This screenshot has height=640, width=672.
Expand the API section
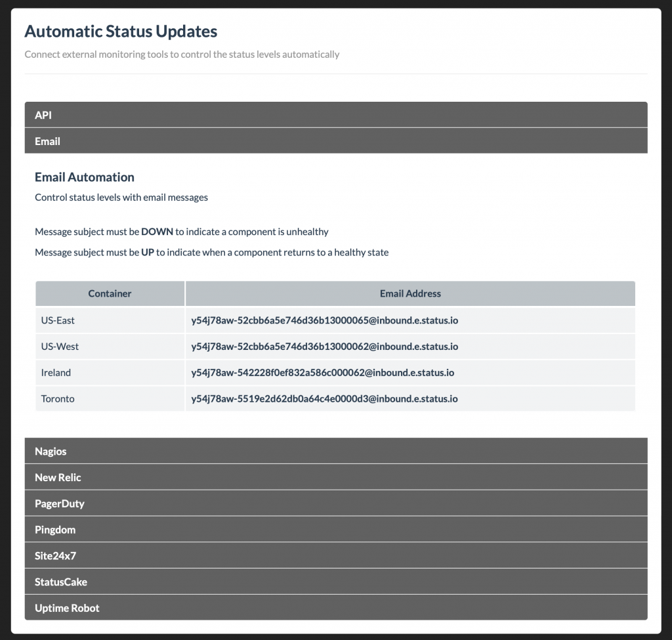click(336, 114)
